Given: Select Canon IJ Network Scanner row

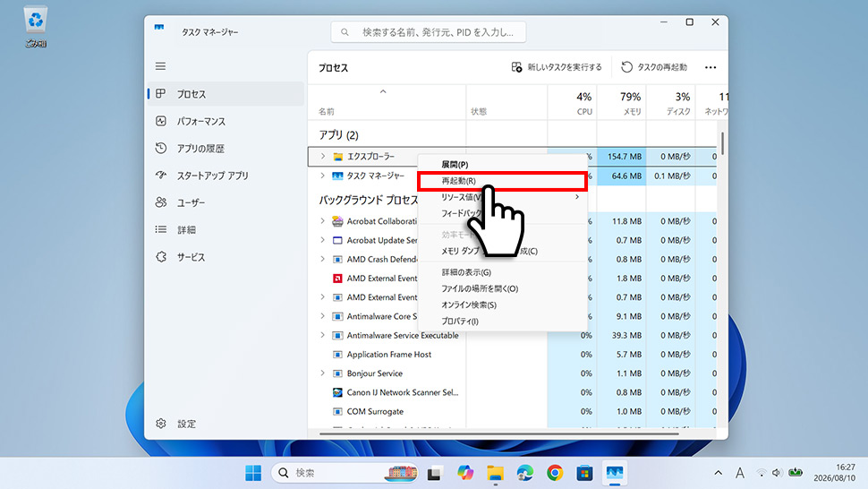Looking at the screenshot, I should [x=512, y=392].
